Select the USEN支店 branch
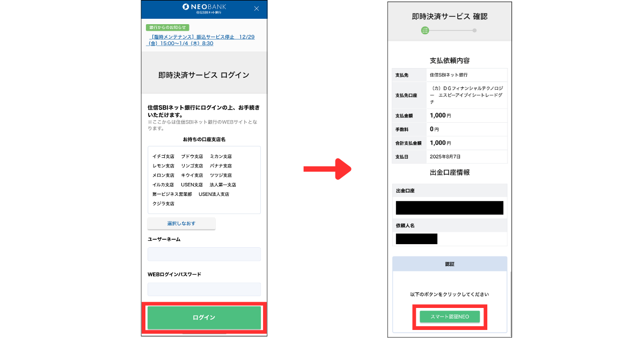The width and height of the screenshot is (644, 338). pos(192,185)
